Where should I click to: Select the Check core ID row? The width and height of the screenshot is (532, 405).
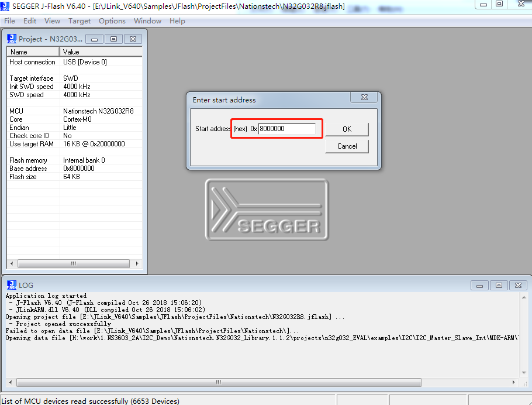[x=75, y=136]
